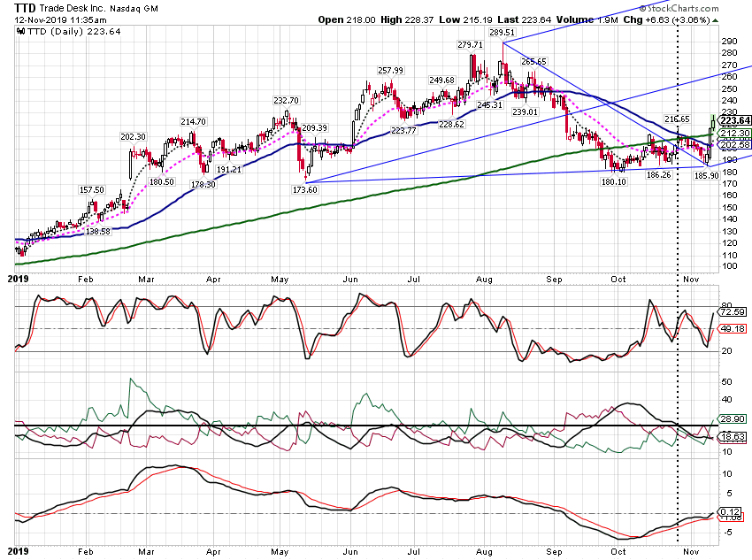This screenshot has width=752, height=560.
Task: Click the Volume 1.9M readout
Action: (x=587, y=19)
